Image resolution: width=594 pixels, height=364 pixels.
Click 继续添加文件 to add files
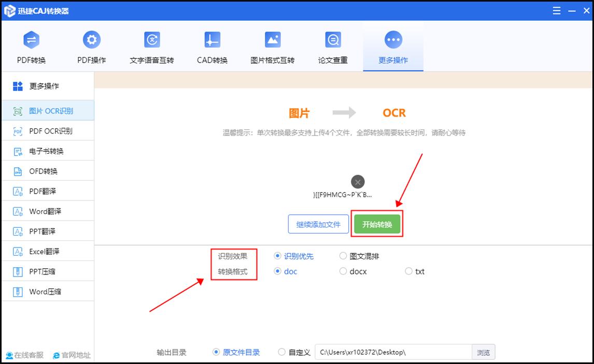[x=318, y=223]
